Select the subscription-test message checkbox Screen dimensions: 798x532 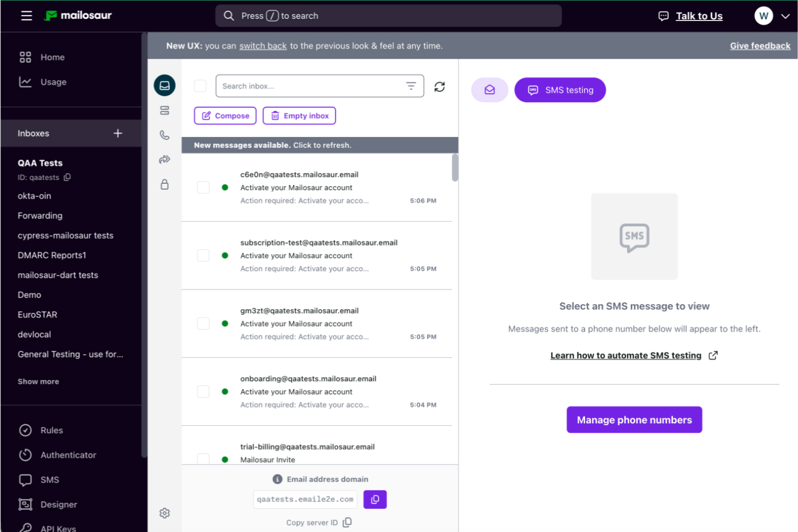click(203, 255)
